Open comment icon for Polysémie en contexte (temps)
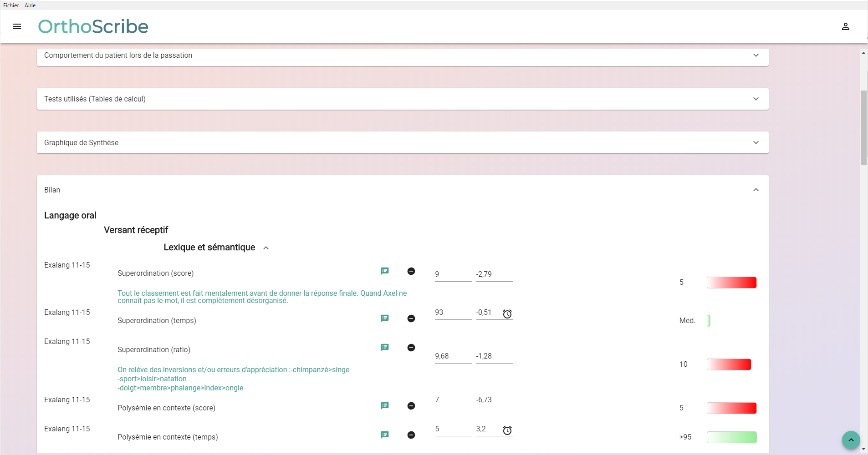 pos(385,435)
